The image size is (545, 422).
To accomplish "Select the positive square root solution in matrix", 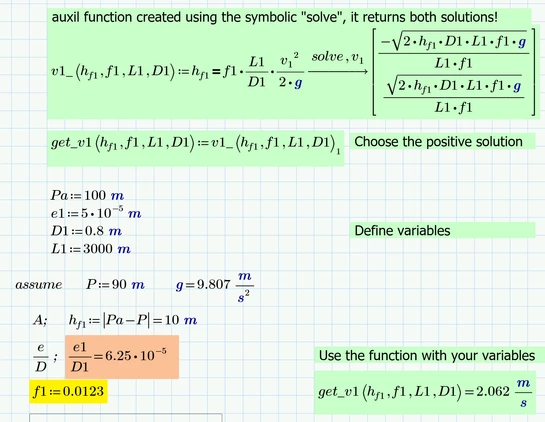I will (x=454, y=95).
